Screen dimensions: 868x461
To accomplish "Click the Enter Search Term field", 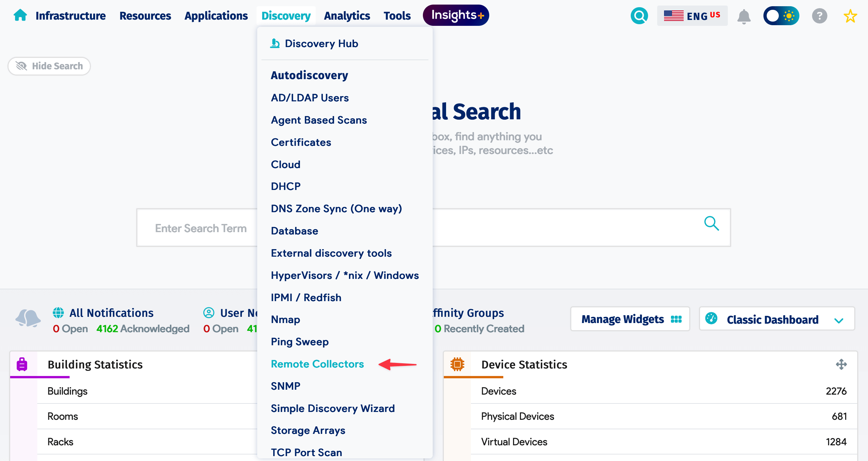I will coord(201,228).
